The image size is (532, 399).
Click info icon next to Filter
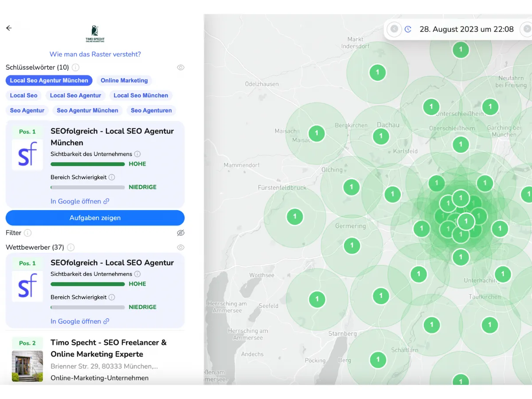[27, 233]
